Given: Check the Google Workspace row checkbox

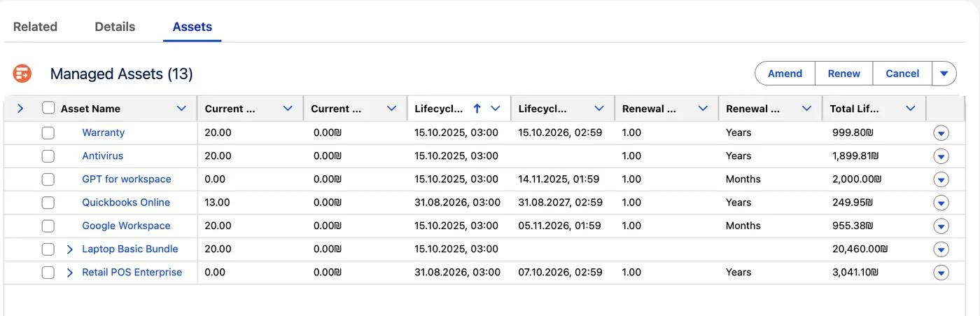Looking at the screenshot, I should coord(48,226).
